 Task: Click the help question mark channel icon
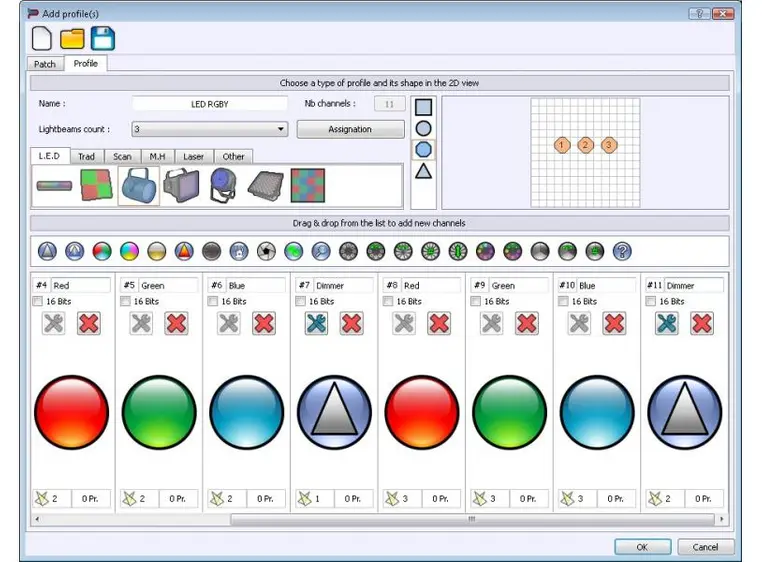622,251
